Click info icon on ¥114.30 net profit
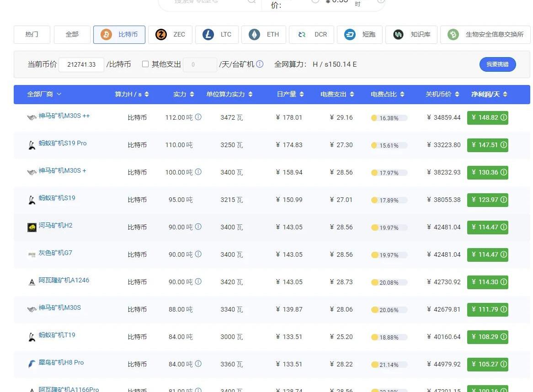The width and height of the screenshot is (533, 392). 503,282
